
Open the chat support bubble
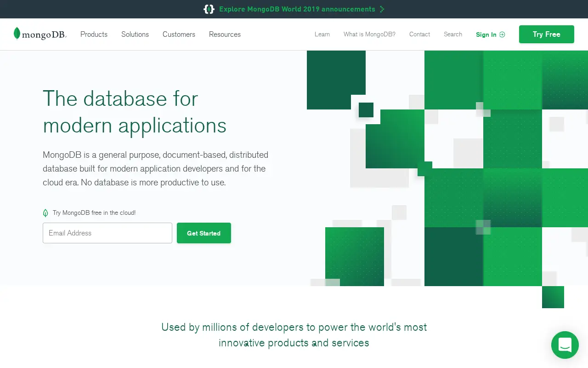(565, 345)
